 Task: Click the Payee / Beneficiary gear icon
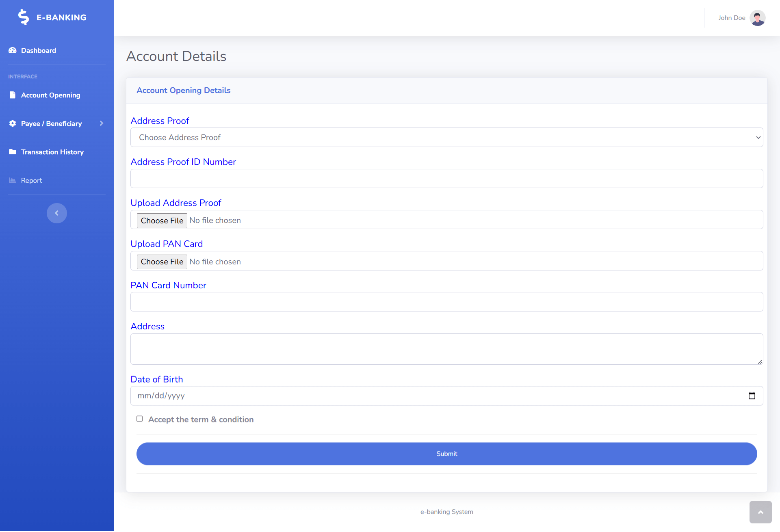[x=12, y=123]
